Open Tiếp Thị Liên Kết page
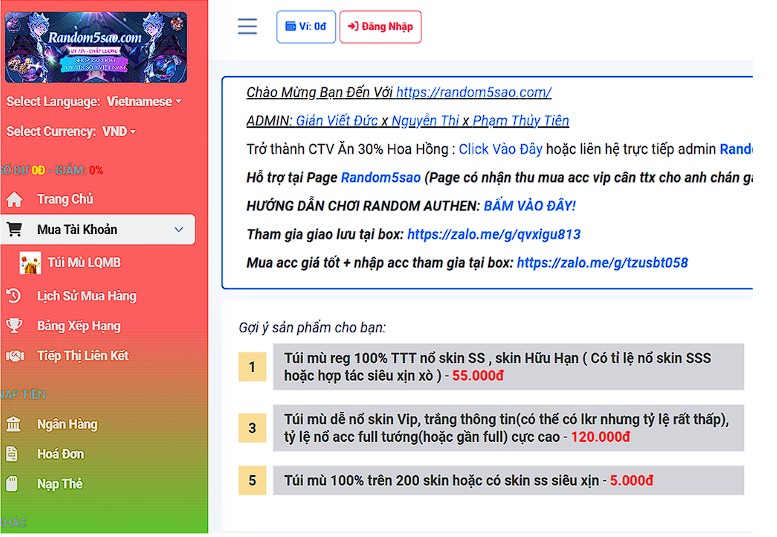Screen dimensions: 777x537 tap(83, 356)
